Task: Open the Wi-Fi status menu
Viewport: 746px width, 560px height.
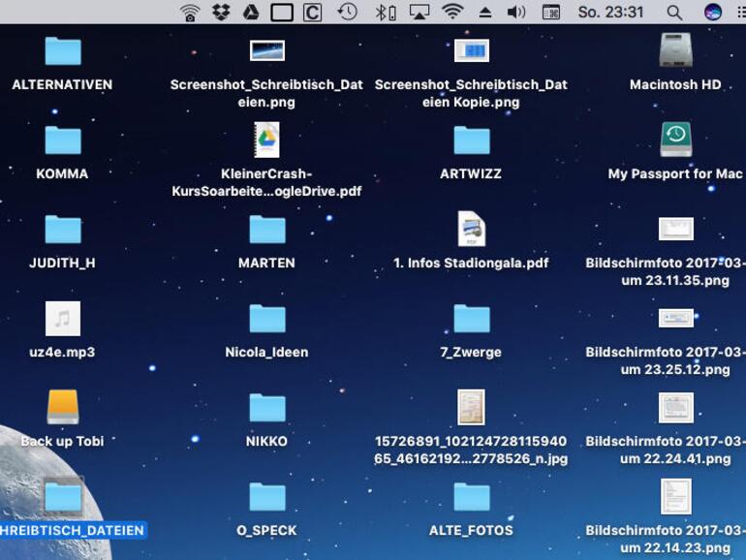Action: click(x=452, y=13)
